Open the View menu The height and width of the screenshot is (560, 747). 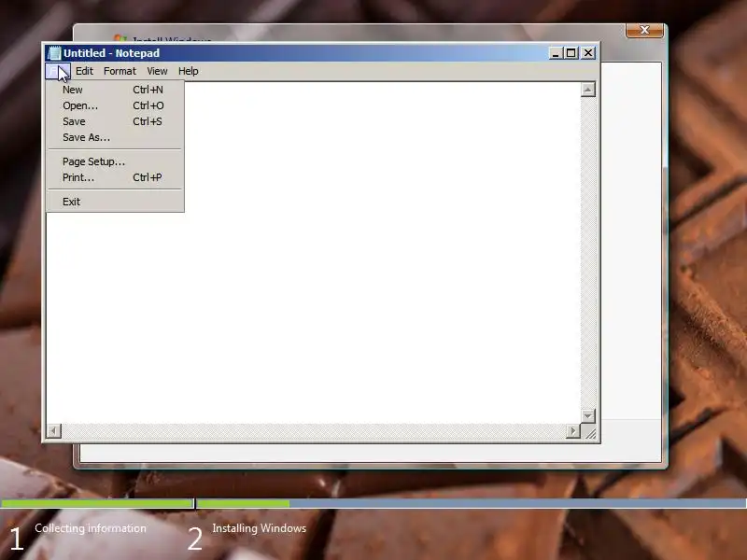(x=157, y=72)
